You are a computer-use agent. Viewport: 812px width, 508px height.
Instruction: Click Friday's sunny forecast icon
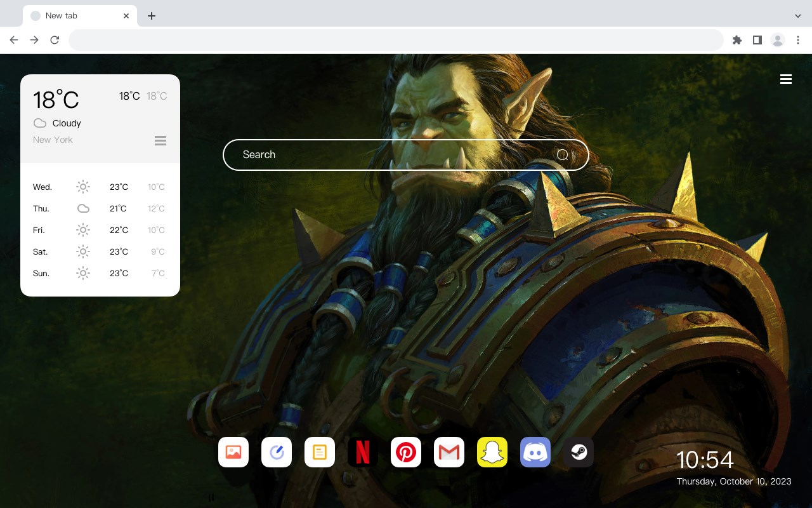click(83, 230)
